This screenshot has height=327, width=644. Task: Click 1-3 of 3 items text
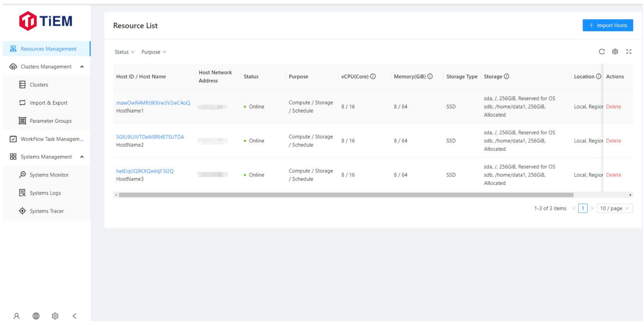(x=550, y=208)
